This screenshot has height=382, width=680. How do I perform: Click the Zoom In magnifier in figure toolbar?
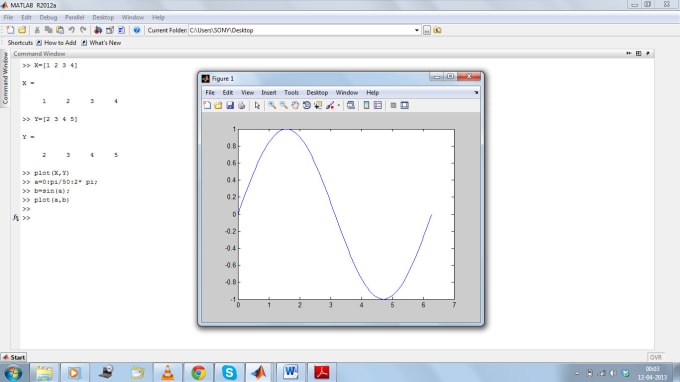(x=271, y=105)
